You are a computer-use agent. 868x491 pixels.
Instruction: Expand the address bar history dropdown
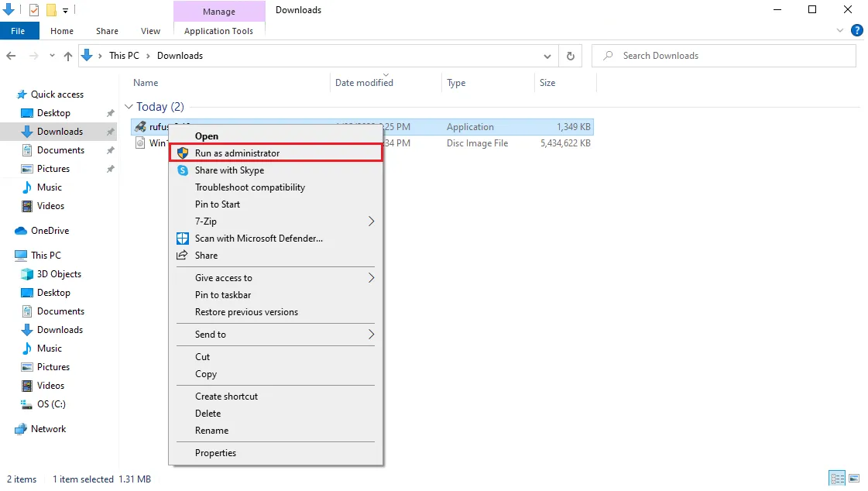click(547, 56)
